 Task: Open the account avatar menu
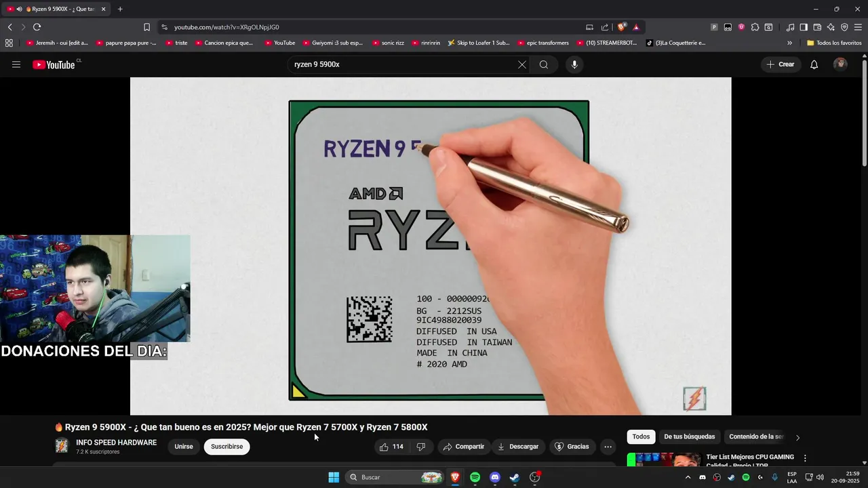(840, 64)
